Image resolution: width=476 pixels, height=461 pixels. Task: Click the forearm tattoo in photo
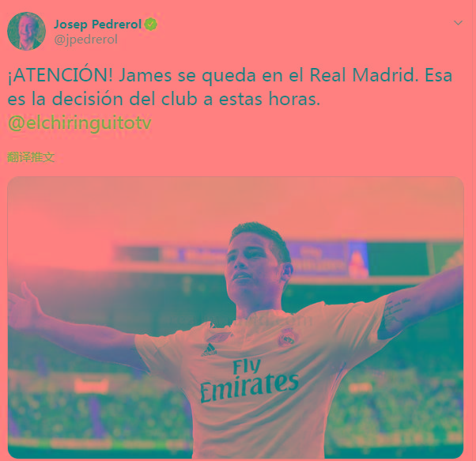(396, 310)
